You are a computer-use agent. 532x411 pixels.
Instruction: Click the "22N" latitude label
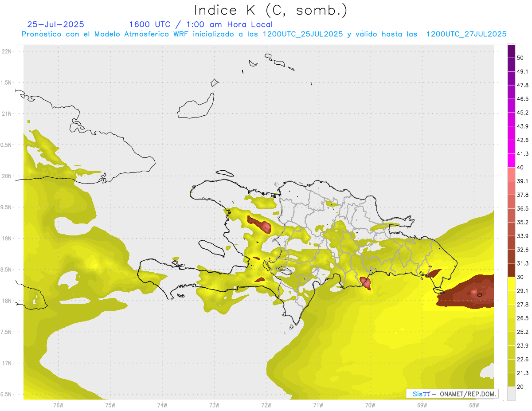coord(7,51)
